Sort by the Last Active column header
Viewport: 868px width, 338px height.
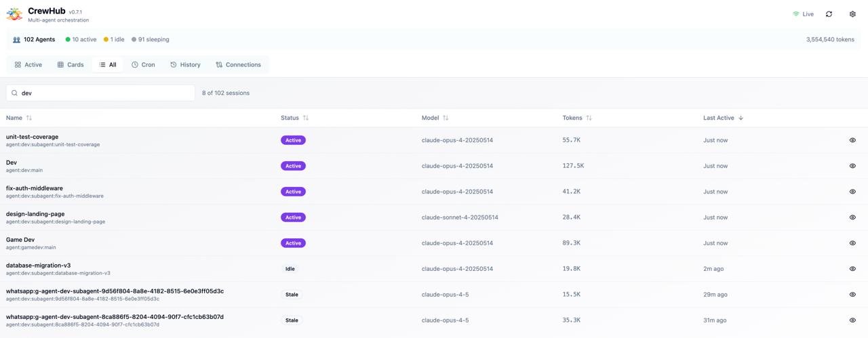(724, 118)
